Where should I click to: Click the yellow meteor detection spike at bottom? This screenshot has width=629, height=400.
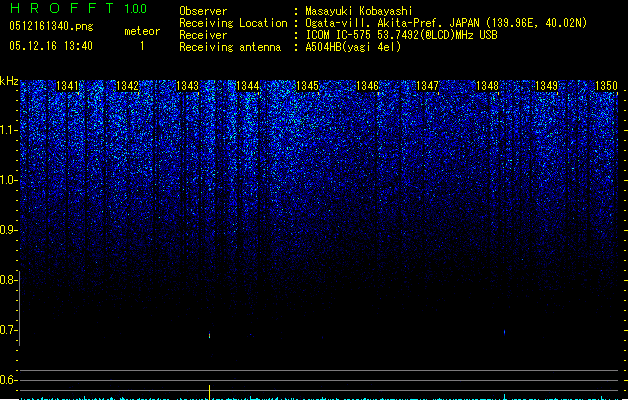pyautogui.click(x=209, y=392)
